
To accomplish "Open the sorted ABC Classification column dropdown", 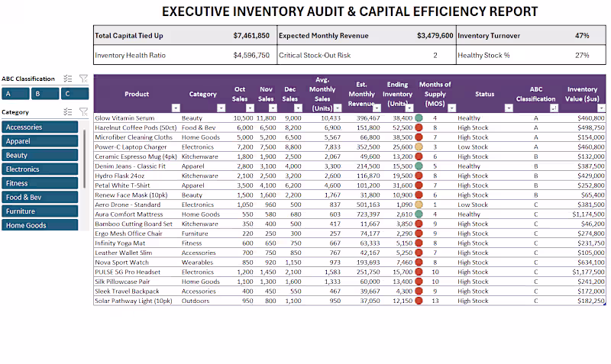I will 554,108.
